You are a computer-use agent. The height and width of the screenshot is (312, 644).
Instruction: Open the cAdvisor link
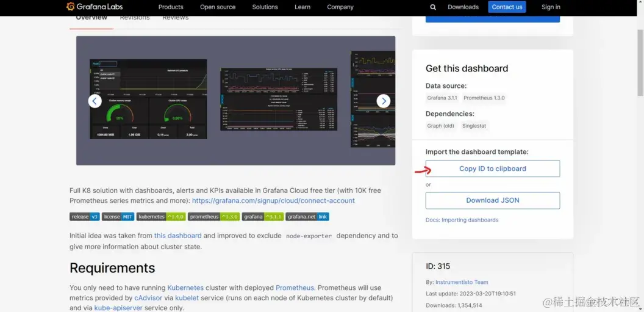(x=149, y=297)
